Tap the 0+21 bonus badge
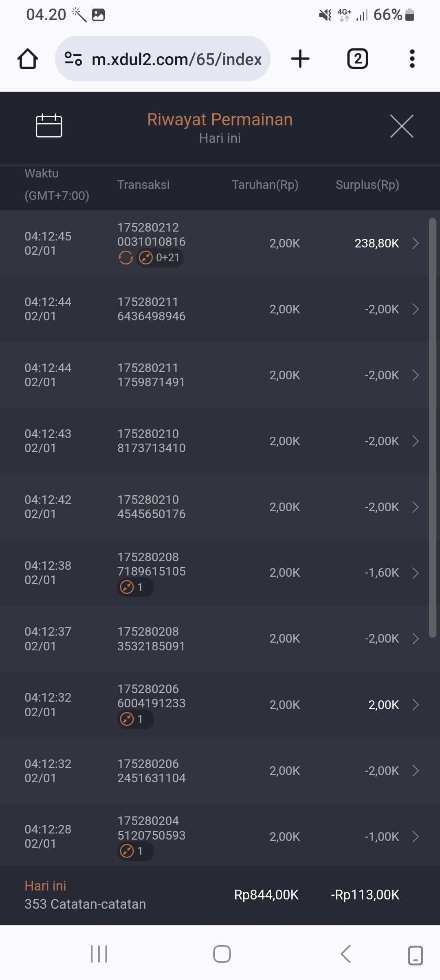The image size is (440, 980). tap(160, 258)
